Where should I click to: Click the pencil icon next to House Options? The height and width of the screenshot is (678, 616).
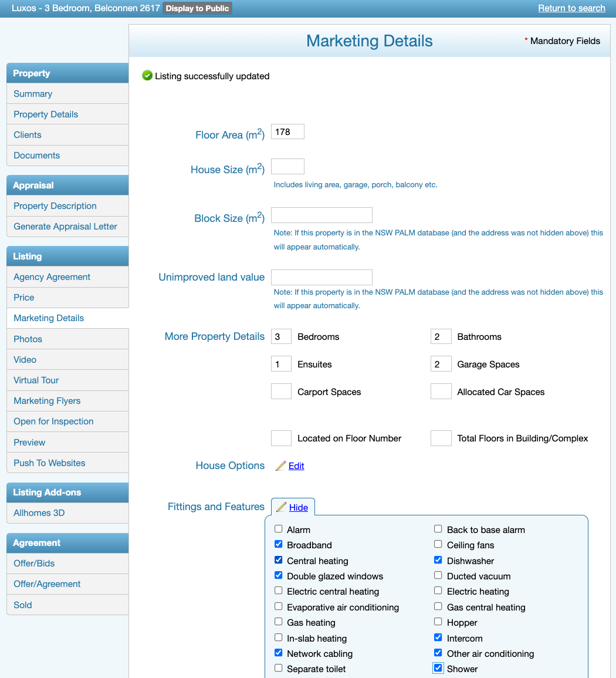tap(280, 466)
